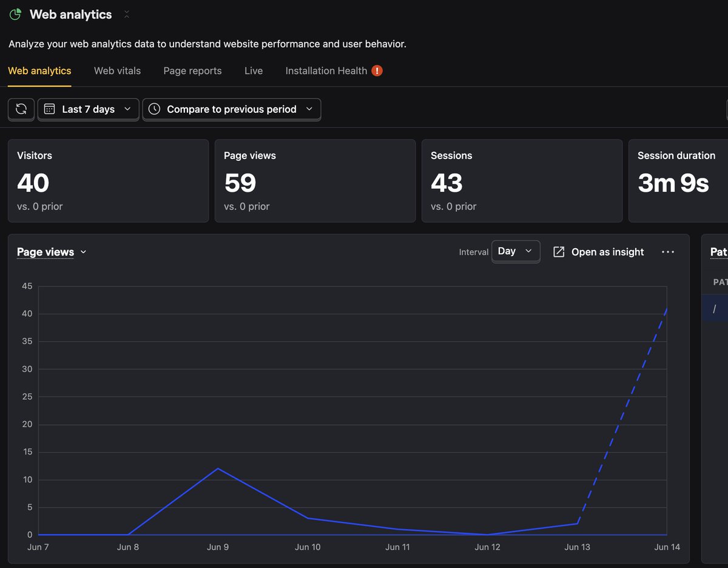The width and height of the screenshot is (728, 568).
Task: Click the "45" y-axis label
Action: pos(27,286)
